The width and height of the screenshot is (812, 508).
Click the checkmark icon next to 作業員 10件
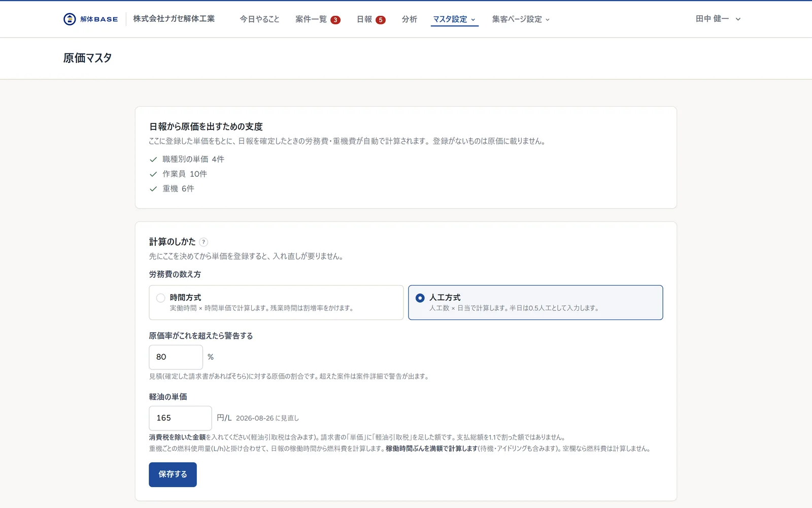[153, 174]
